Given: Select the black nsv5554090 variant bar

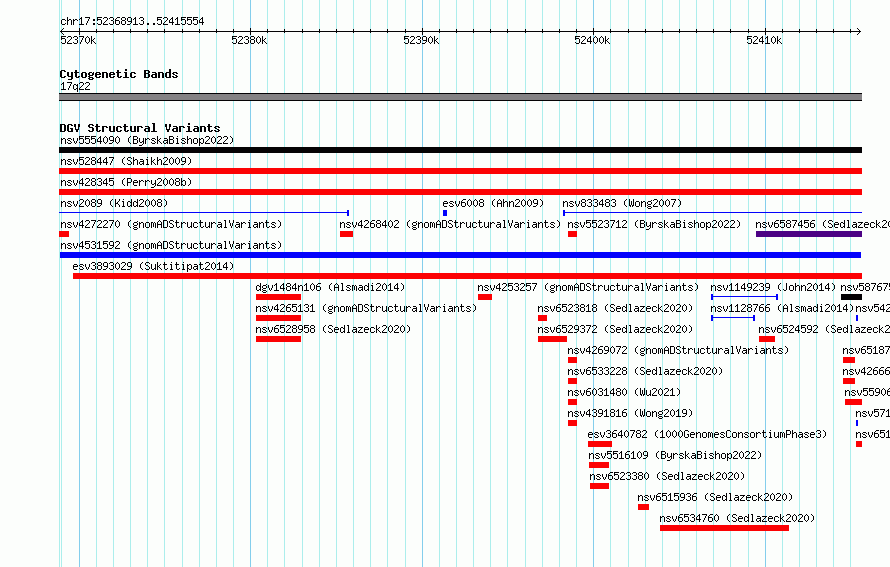Looking at the screenshot, I should tap(460, 150).
